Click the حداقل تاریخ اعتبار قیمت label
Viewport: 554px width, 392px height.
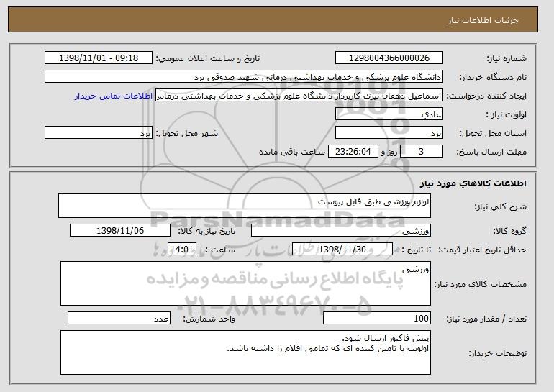(x=483, y=250)
